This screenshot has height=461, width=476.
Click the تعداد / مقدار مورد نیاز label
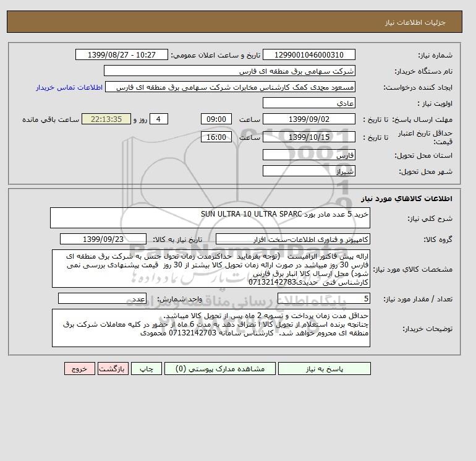coord(418,299)
